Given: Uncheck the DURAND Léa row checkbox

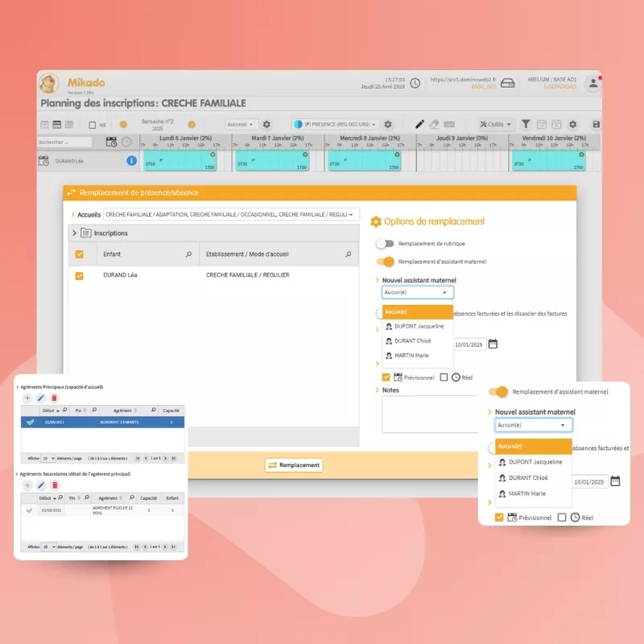Looking at the screenshot, I should click(79, 275).
